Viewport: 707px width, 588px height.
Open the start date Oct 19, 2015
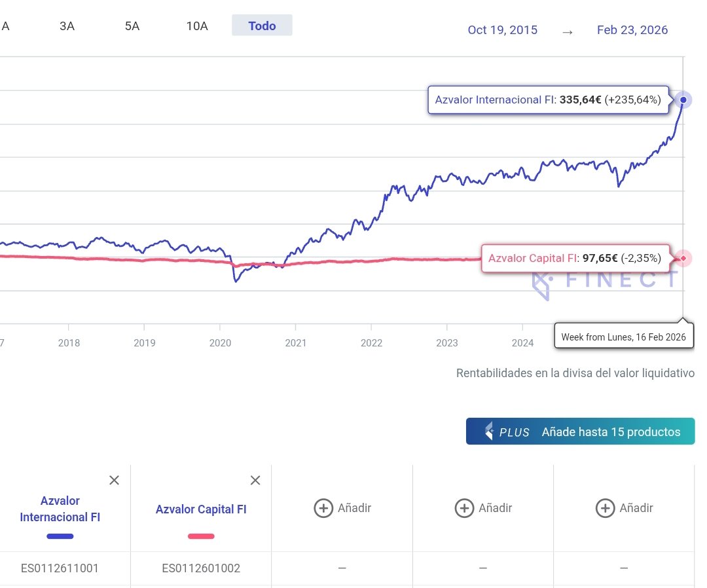[x=502, y=30]
